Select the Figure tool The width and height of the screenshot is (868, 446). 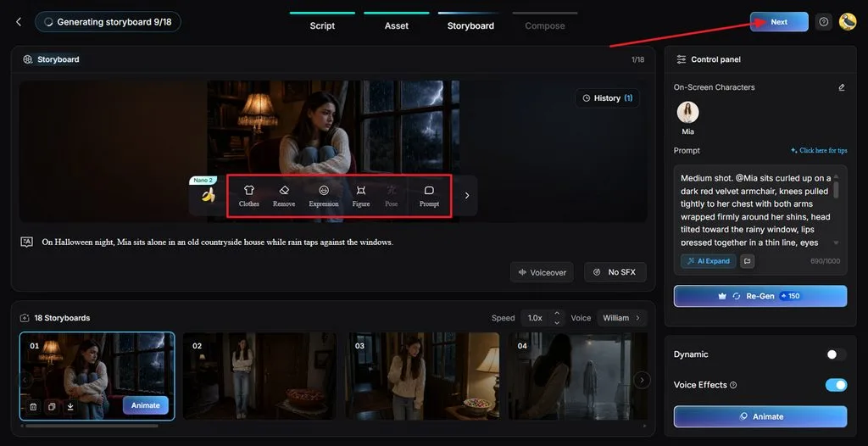click(361, 196)
